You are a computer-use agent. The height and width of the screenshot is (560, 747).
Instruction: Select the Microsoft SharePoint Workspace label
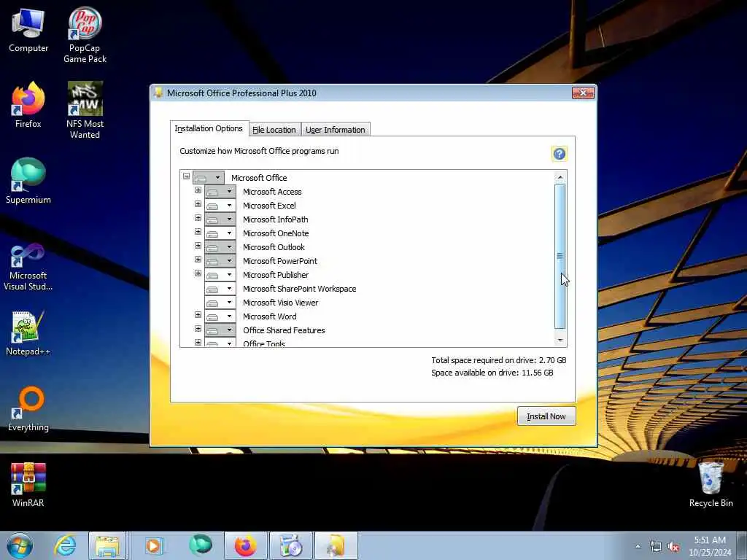pos(300,289)
